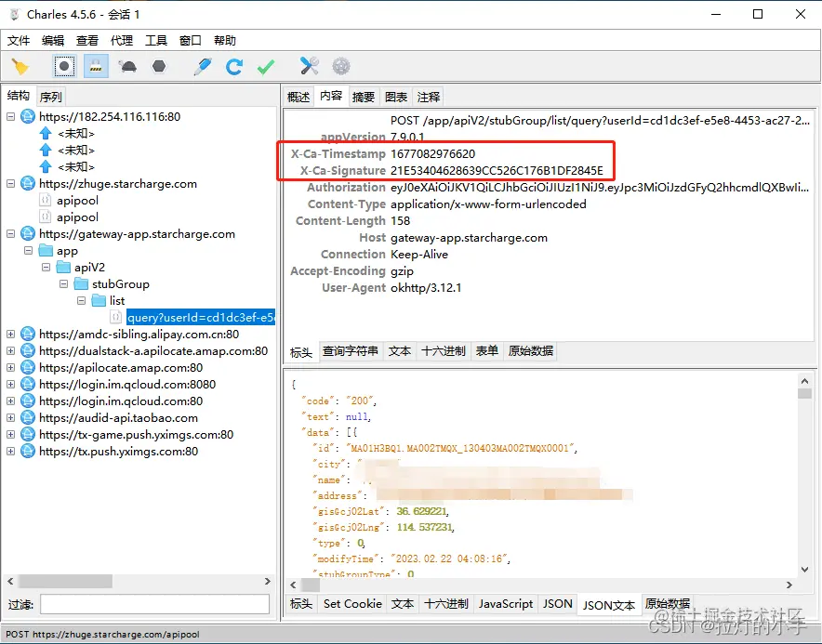Screen dimensions: 822x644
Task: Open the 工具 menu
Action: (156, 40)
